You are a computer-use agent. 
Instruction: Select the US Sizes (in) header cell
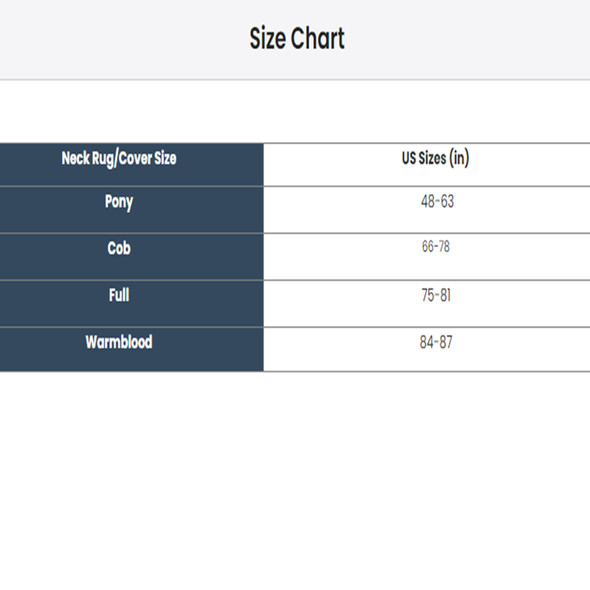click(427, 164)
